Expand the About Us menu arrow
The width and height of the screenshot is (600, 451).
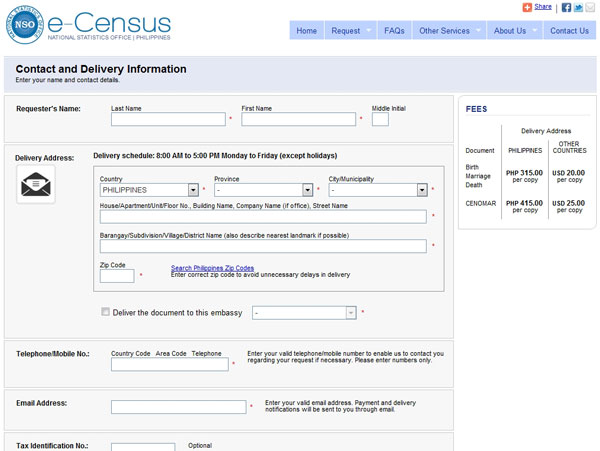point(535,30)
